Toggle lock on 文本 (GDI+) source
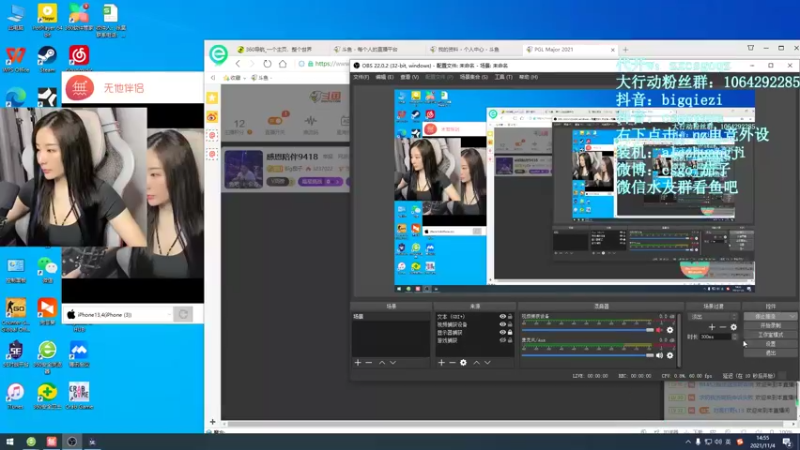The image size is (800, 450). pyautogui.click(x=510, y=317)
